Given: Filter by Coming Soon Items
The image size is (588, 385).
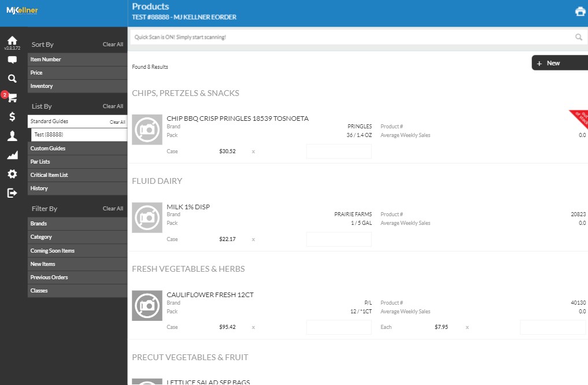Looking at the screenshot, I should click(77, 250).
